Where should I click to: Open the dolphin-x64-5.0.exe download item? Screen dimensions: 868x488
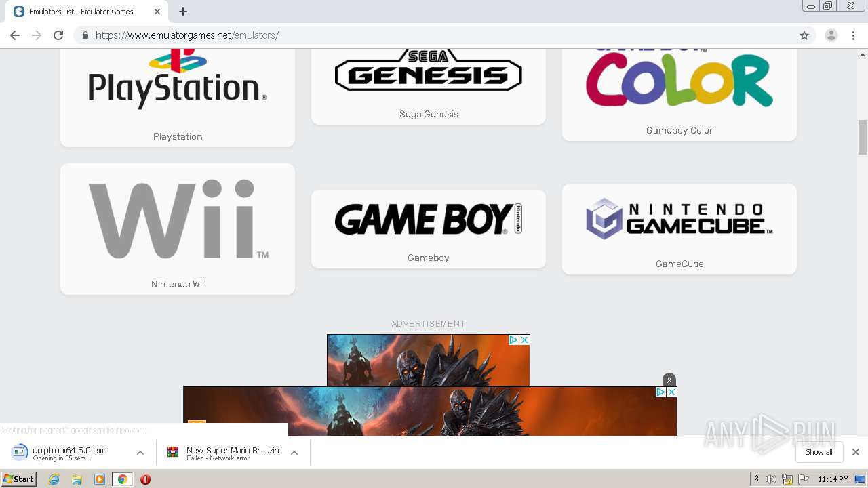click(x=71, y=453)
